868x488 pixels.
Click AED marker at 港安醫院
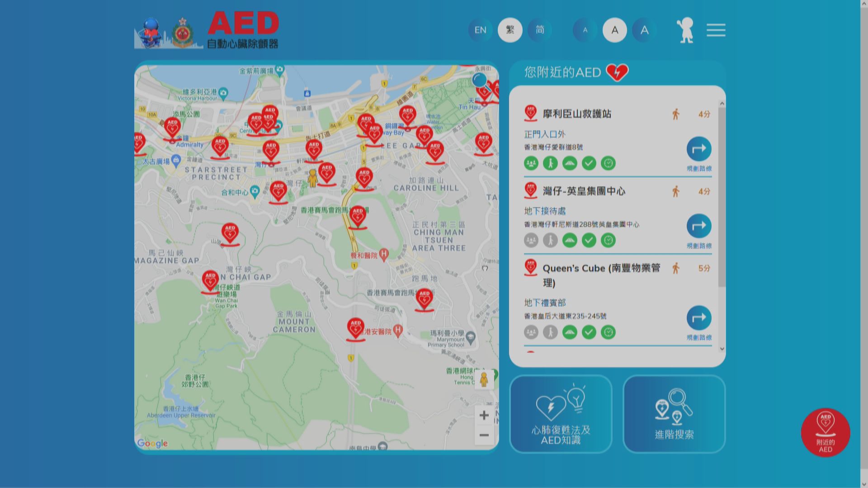355,328
